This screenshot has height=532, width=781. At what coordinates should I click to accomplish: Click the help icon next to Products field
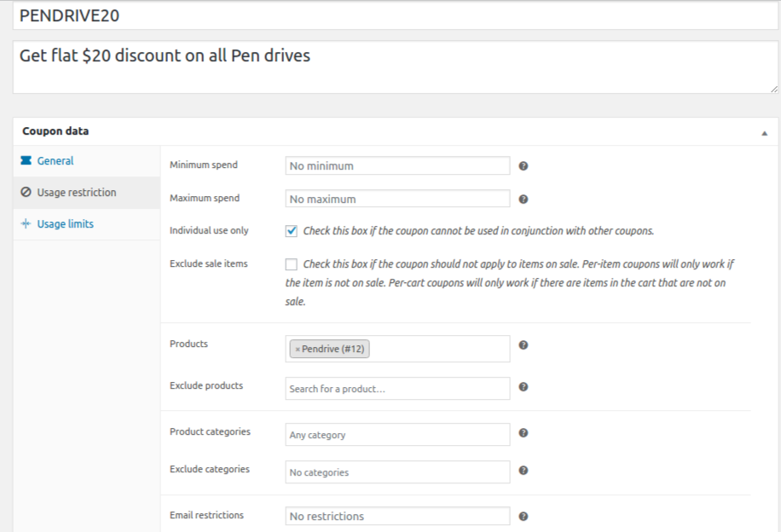pos(524,345)
